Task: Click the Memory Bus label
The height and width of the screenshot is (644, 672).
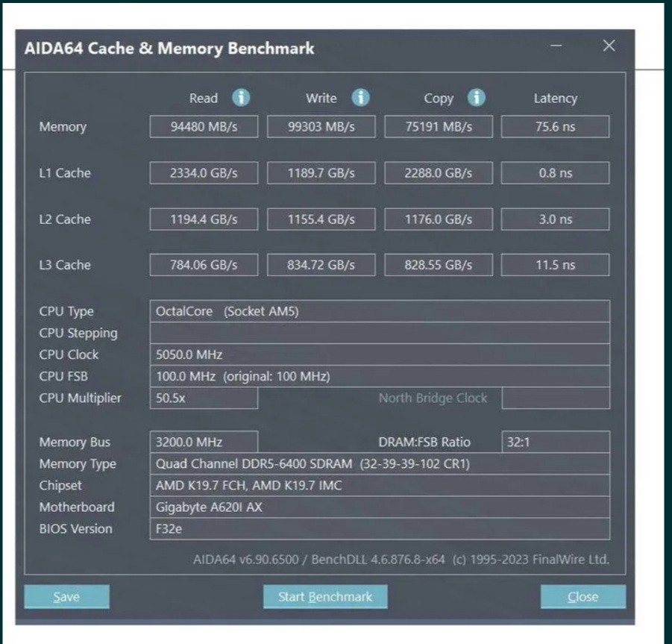Action: pyautogui.click(x=75, y=442)
